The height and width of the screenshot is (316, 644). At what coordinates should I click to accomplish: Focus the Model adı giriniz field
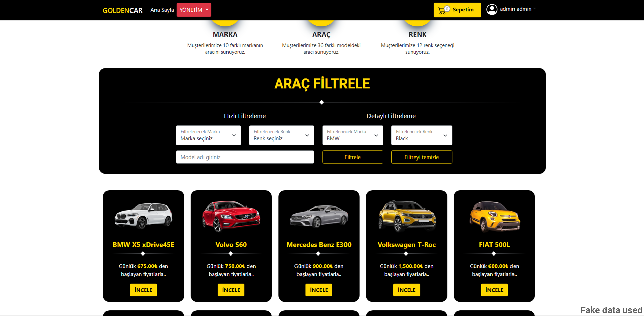click(245, 157)
